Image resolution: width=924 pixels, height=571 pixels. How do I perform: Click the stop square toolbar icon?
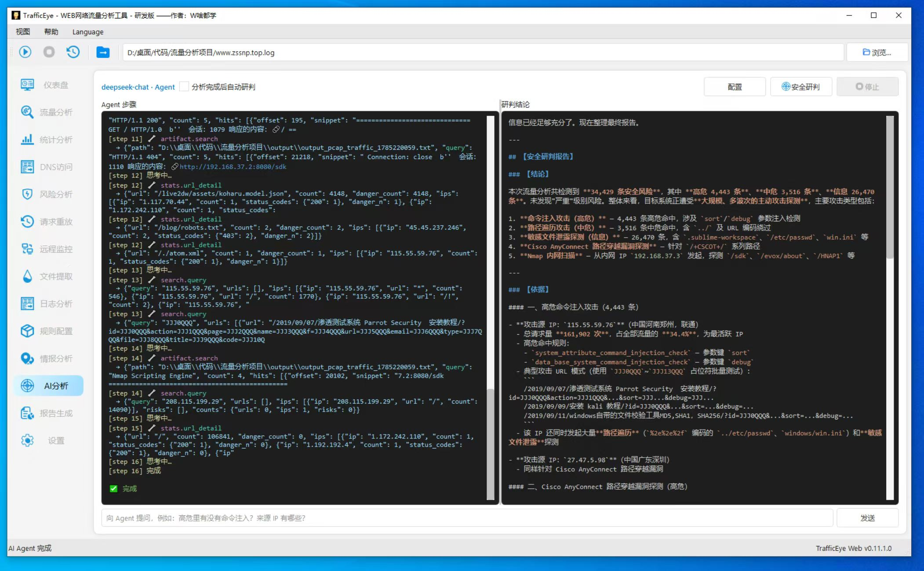(x=49, y=52)
